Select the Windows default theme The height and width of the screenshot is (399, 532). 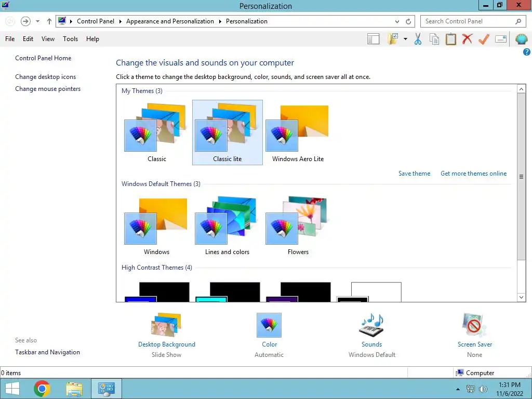(x=156, y=225)
